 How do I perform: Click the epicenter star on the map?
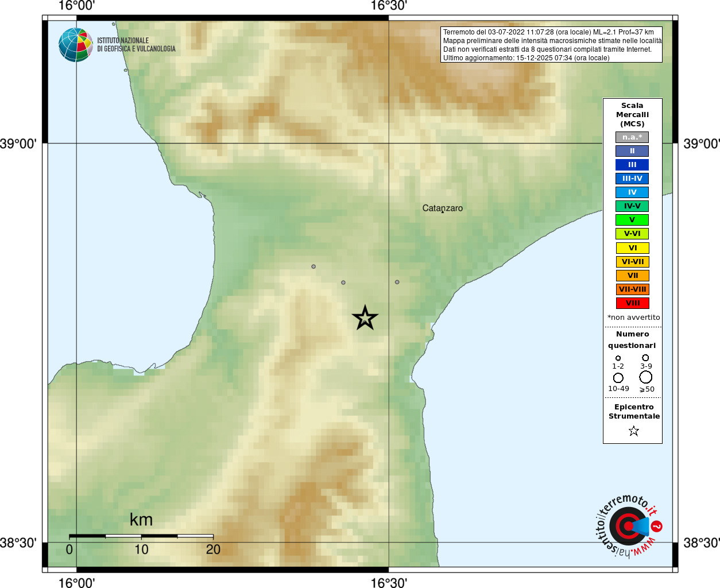(365, 318)
